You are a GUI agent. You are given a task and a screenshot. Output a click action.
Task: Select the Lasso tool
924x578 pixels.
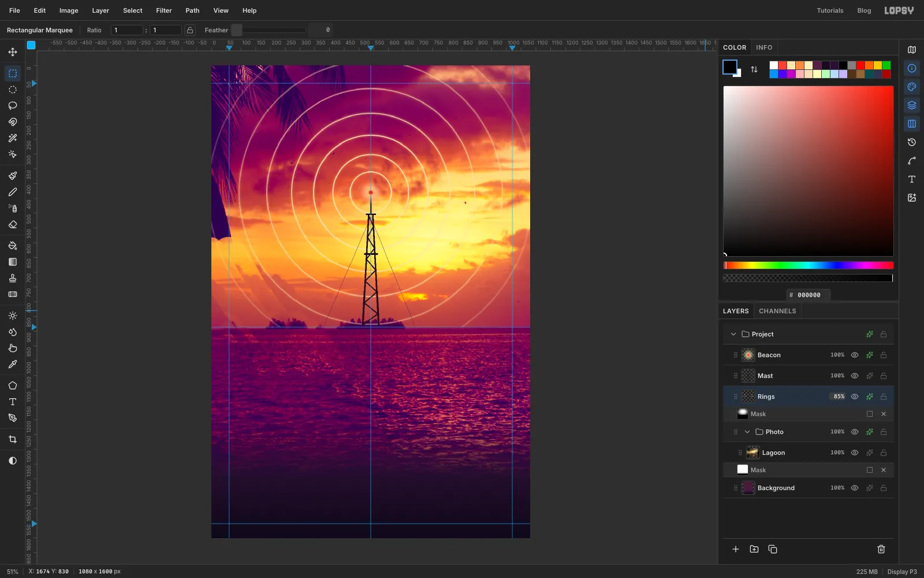[13, 106]
